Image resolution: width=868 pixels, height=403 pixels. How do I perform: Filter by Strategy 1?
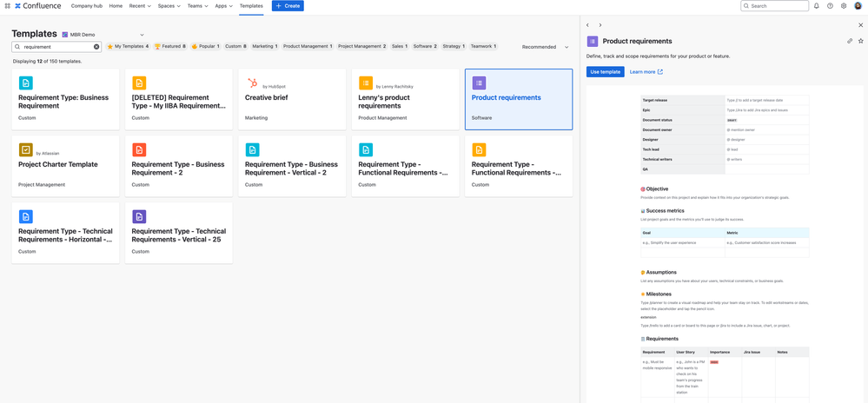pyautogui.click(x=454, y=47)
